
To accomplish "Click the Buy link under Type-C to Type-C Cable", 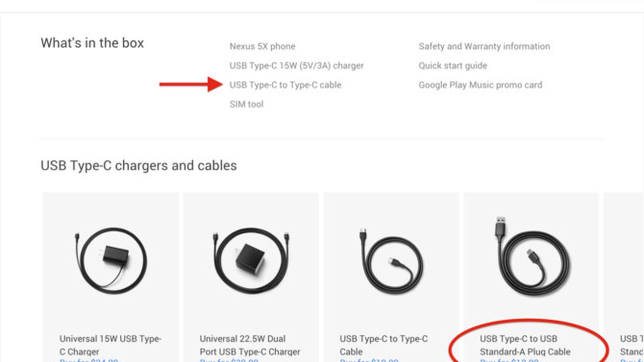I will 369,360.
